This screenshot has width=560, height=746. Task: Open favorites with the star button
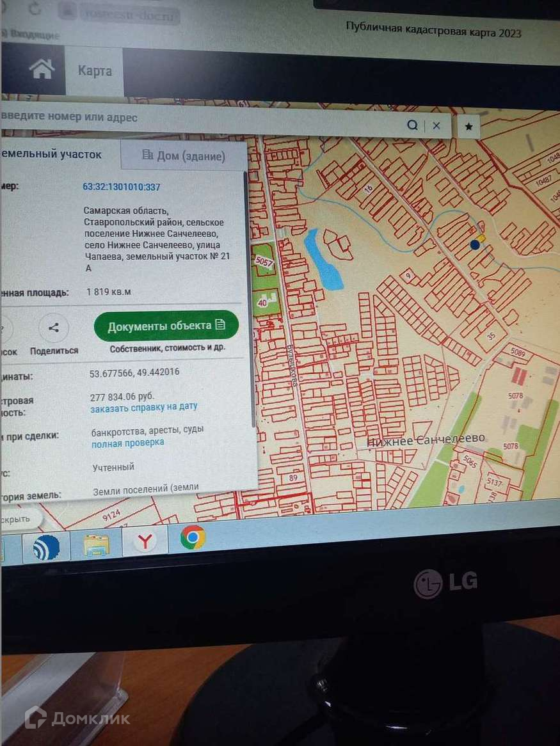(x=468, y=127)
